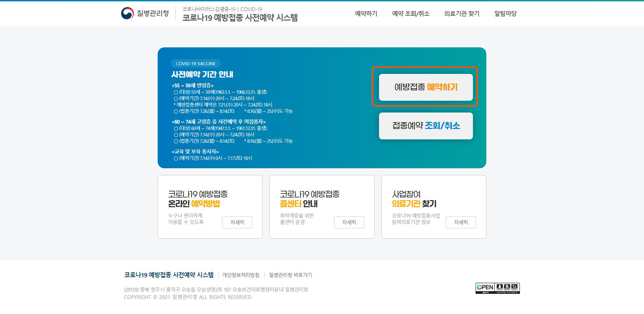644x314 pixels.
Task: Click the (대상) 60세 ~ 74세 line
Action: click(x=220, y=128)
